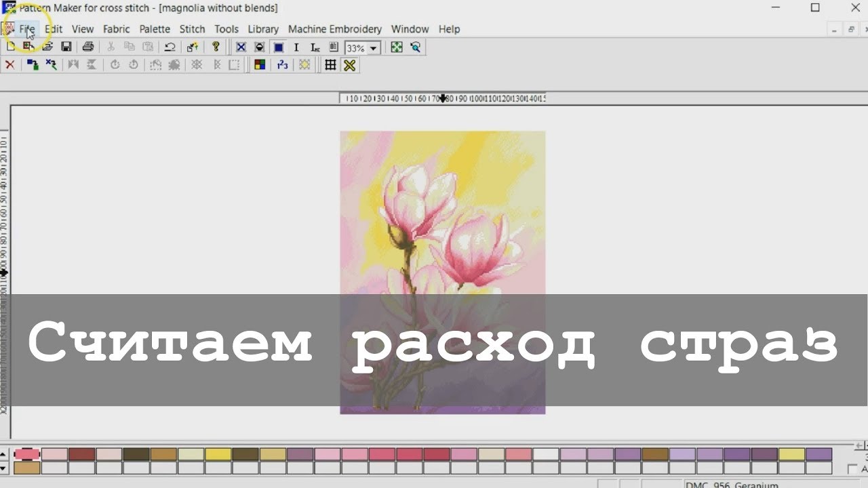The image size is (868, 488).
Task: Minimize the inner document window
Action: (834, 29)
